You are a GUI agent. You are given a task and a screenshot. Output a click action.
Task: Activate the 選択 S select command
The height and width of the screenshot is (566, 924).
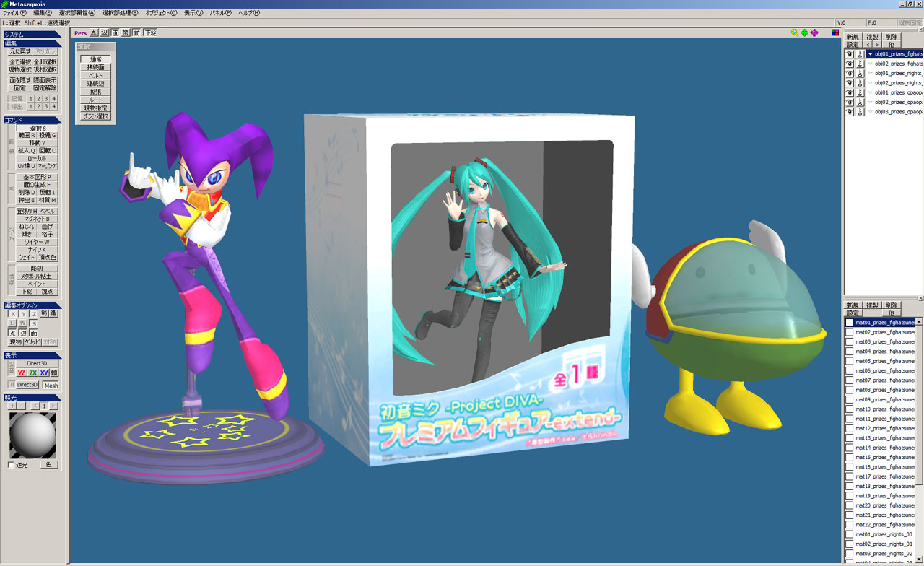click(38, 128)
